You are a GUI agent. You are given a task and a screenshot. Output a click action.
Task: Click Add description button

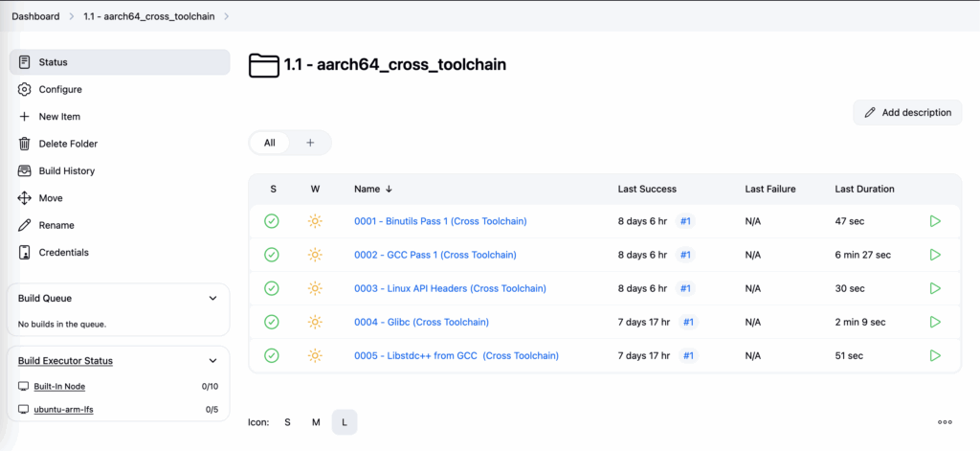pyautogui.click(x=907, y=113)
